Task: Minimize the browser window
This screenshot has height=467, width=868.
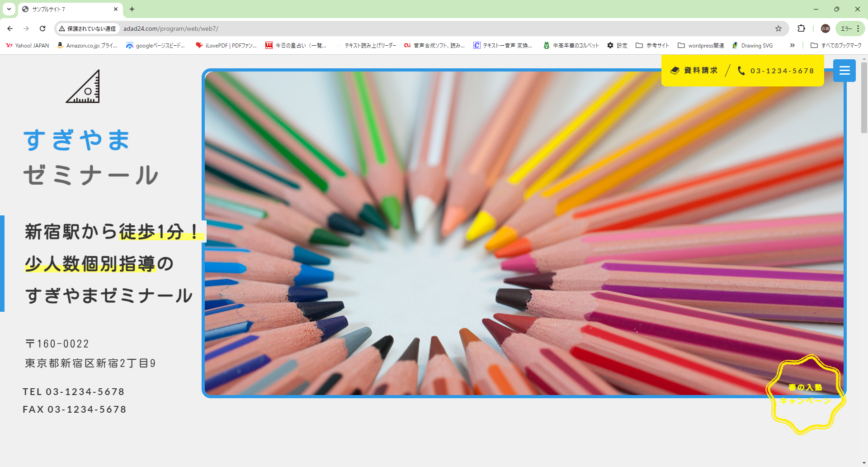Action: 816,9
